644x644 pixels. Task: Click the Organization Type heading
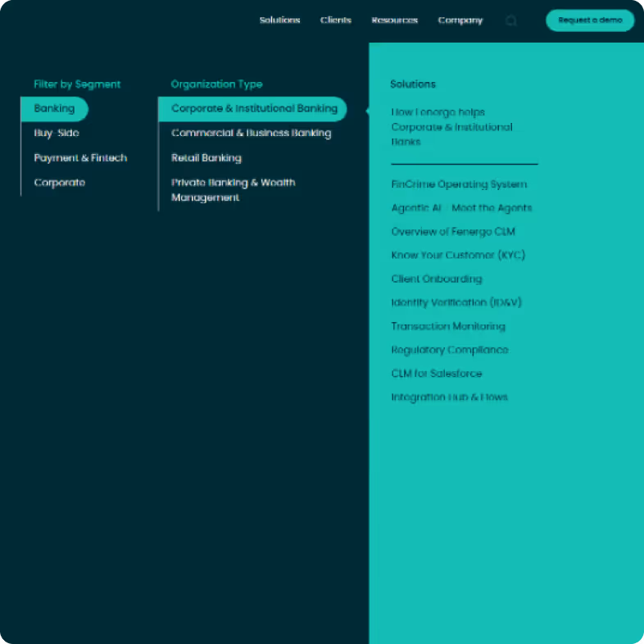point(216,84)
